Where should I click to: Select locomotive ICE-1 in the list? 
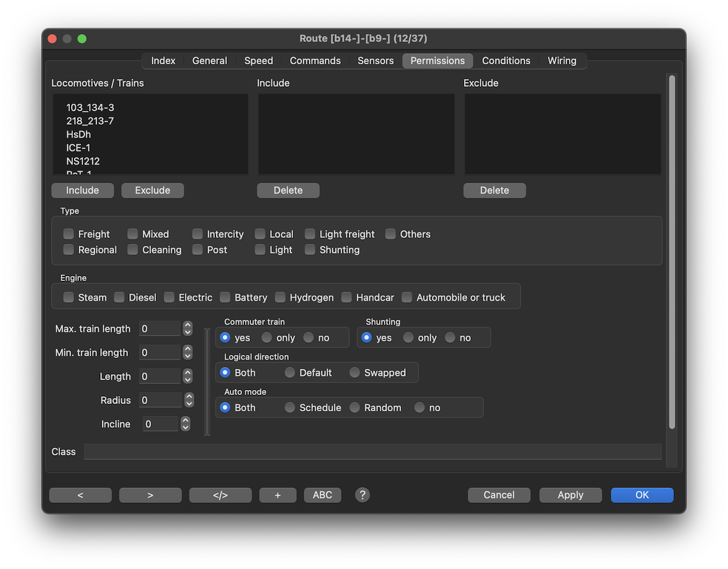point(79,148)
